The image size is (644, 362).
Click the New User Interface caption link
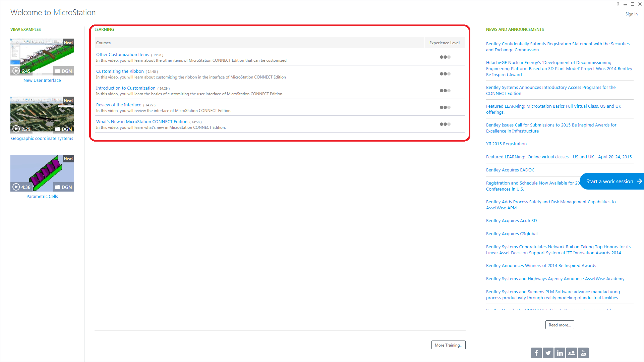(42, 80)
